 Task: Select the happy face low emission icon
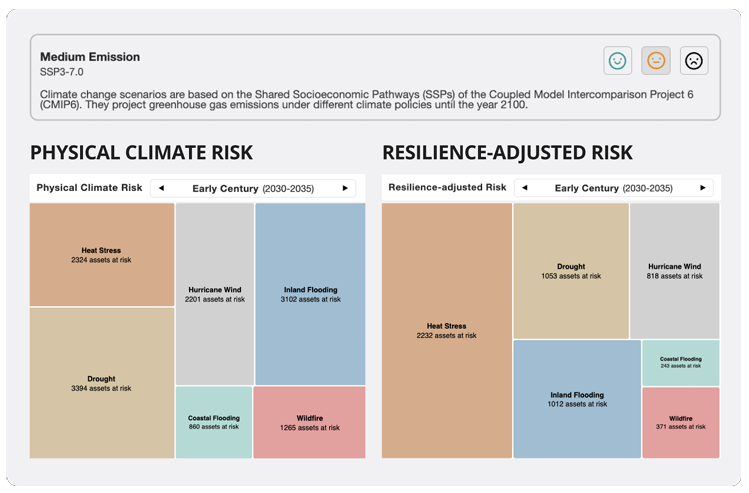point(617,61)
